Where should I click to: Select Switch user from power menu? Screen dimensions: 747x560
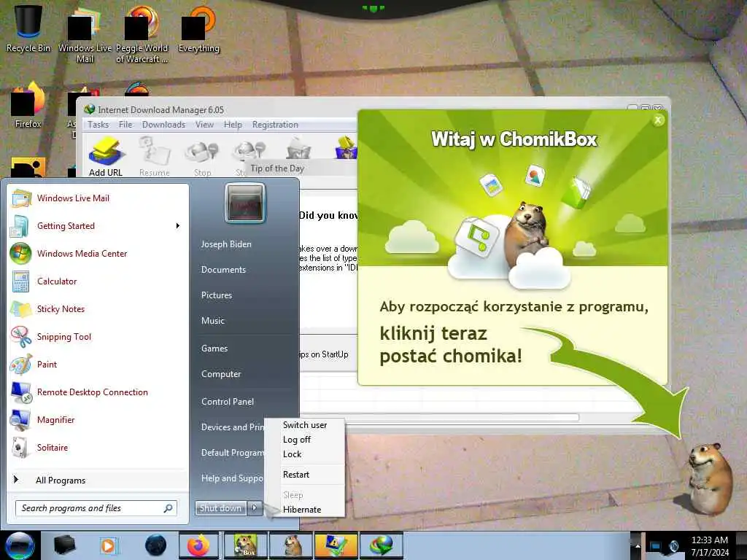coord(305,425)
